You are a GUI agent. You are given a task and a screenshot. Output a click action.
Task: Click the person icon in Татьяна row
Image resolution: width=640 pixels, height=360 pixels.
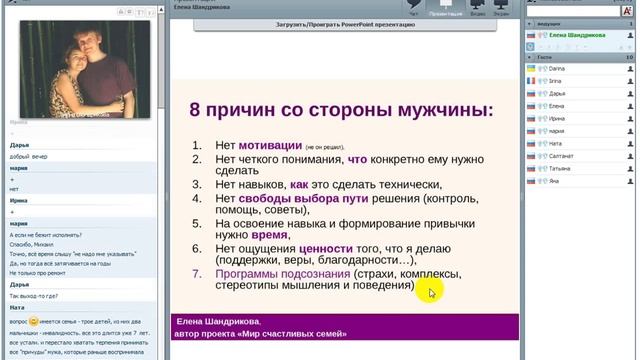pyautogui.click(x=630, y=169)
